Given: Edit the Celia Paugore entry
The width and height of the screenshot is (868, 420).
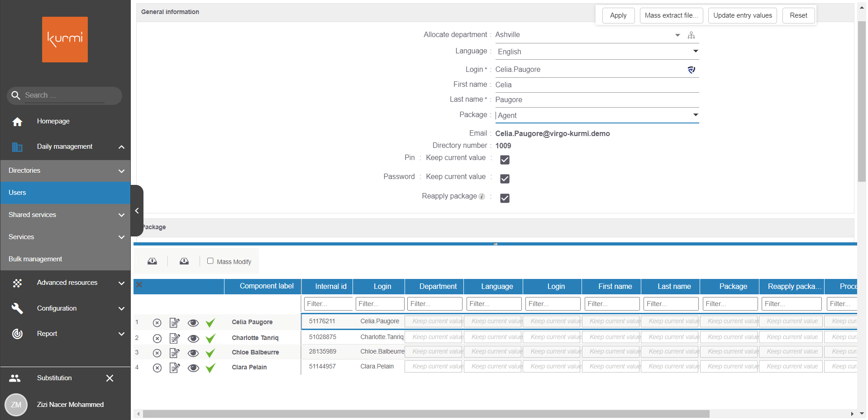Looking at the screenshot, I should pyautogui.click(x=175, y=323).
